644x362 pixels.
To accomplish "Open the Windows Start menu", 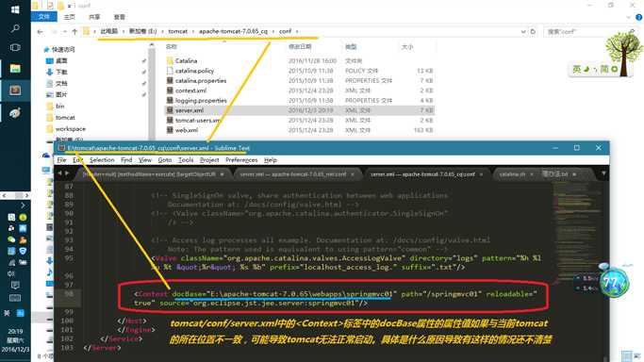I will 15,9.
